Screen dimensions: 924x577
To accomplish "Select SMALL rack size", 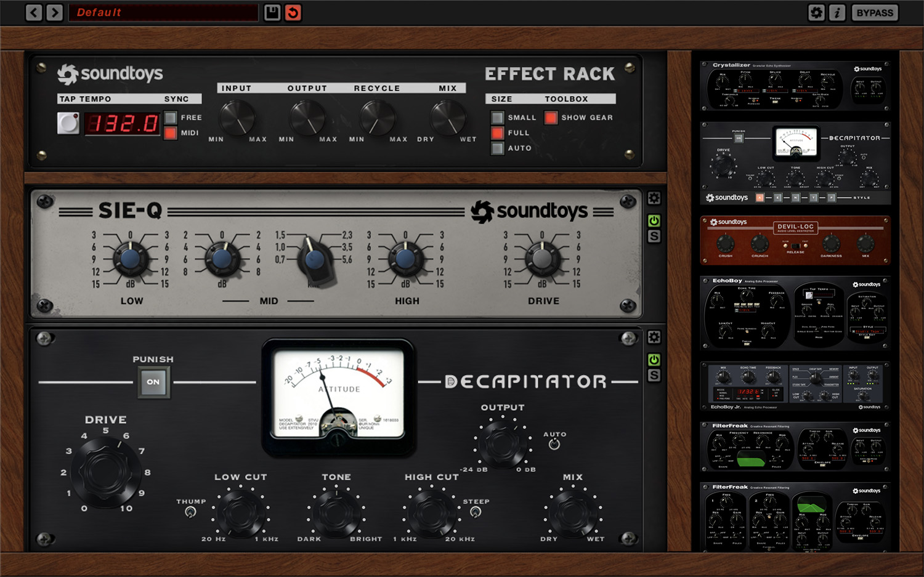I will (x=497, y=117).
